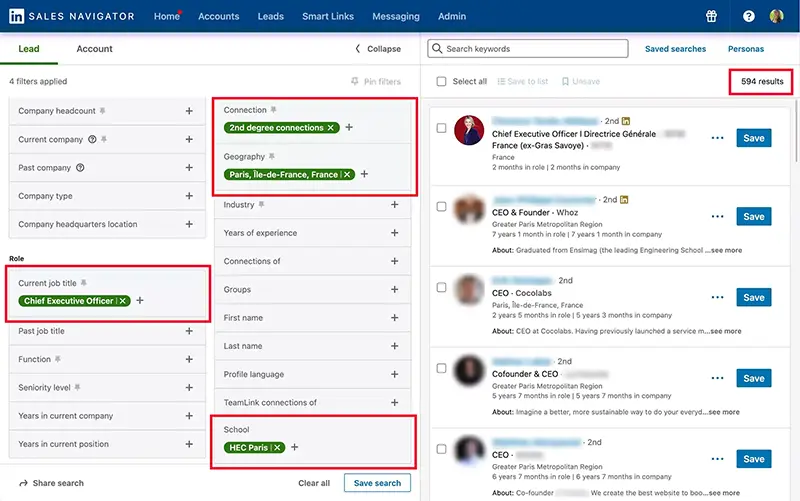Click see more on Whoz About text

[726, 250]
